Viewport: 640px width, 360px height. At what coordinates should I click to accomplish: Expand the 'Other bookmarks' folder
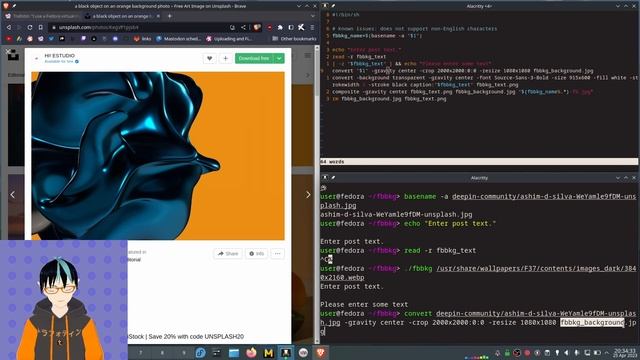[x=294, y=39]
